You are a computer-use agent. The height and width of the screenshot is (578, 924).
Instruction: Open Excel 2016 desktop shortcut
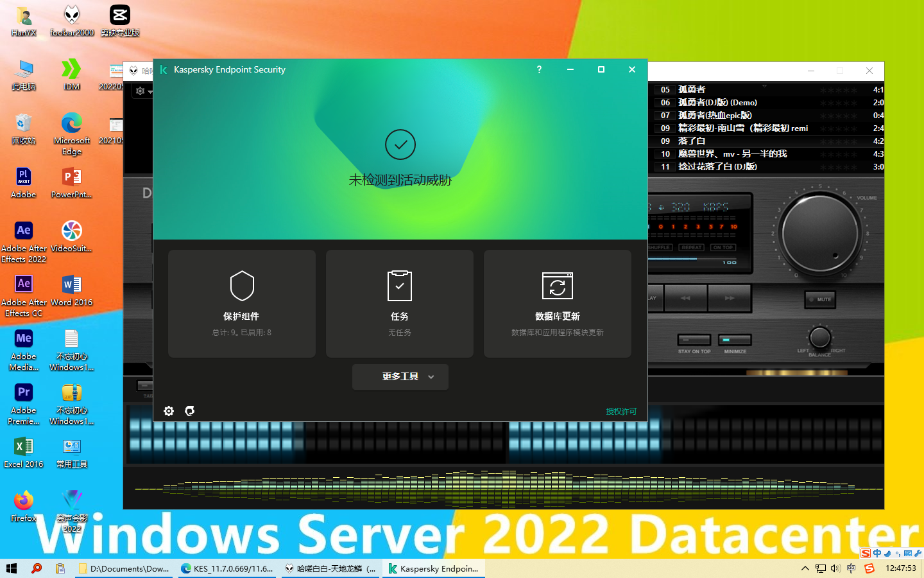24,452
